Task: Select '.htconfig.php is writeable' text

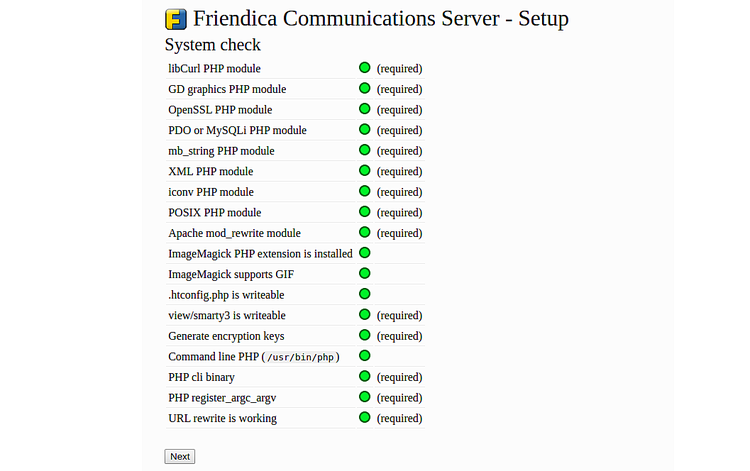Action: tap(226, 295)
